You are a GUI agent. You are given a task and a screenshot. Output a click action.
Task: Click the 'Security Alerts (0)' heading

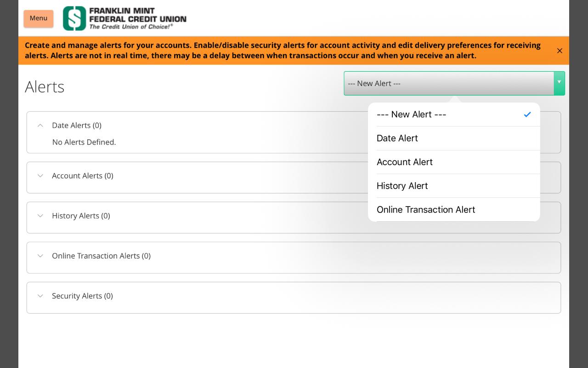coord(82,296)
